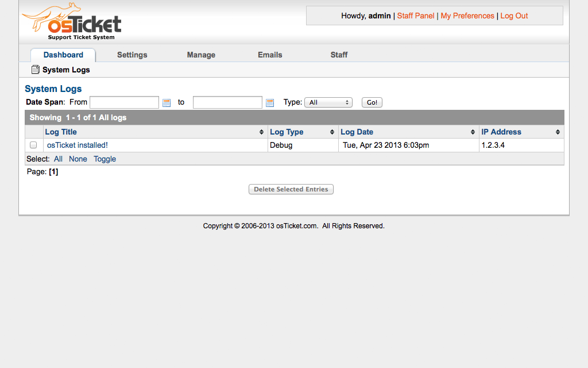Open the From date calendar picker icon
This screenshot has height=368, width=588.
[167, 103]
